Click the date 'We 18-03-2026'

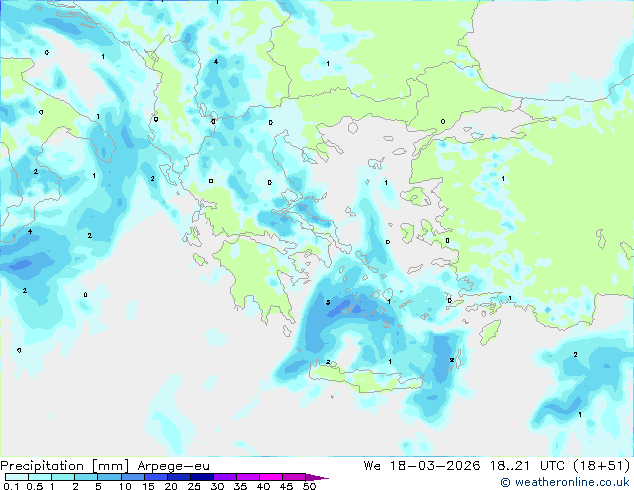(422, 465)
